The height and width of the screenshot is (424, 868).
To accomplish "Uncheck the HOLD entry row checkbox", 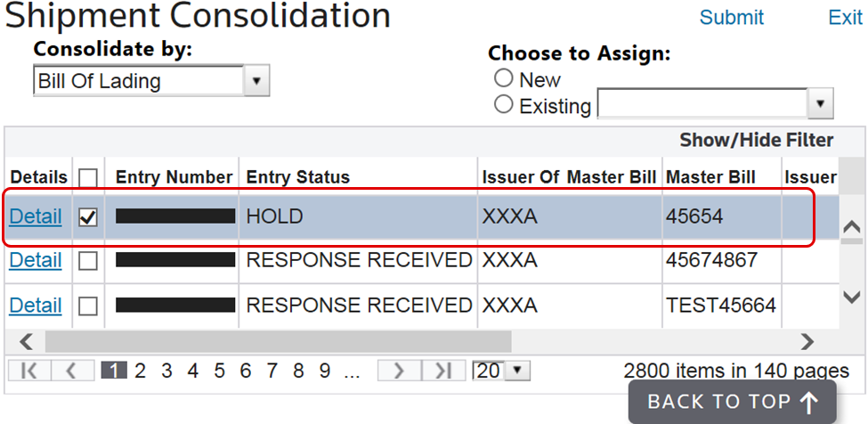I will click(x=88, y=217).
